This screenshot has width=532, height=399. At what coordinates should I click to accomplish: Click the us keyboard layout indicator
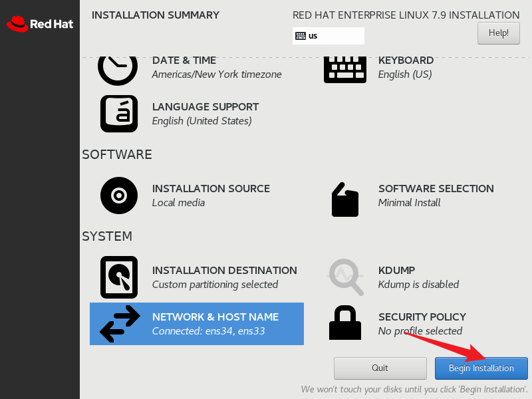pos(329,36)
